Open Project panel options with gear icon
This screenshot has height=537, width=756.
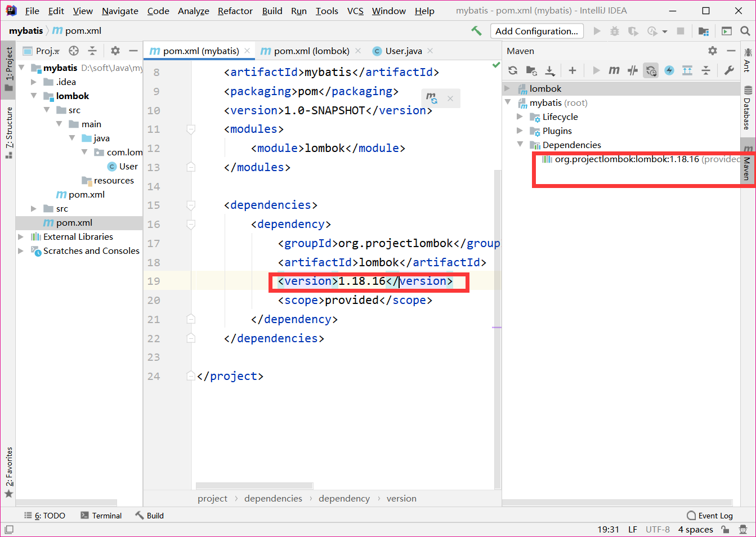click(115, 51)
